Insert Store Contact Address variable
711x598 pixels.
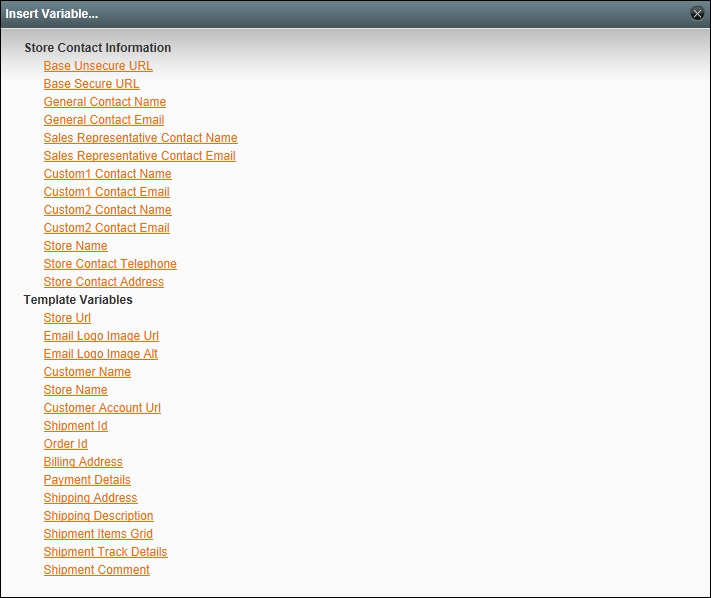click(x=104, y=282)
